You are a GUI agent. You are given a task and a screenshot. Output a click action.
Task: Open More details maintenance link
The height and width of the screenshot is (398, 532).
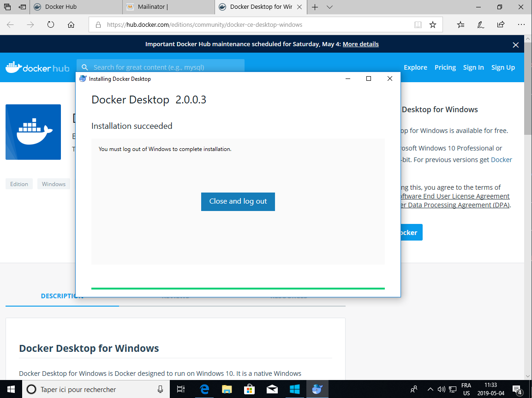click(360, 44)
